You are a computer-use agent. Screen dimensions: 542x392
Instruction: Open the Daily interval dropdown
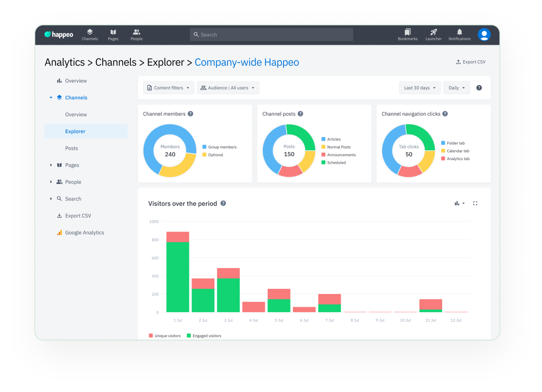pos(456,88)
